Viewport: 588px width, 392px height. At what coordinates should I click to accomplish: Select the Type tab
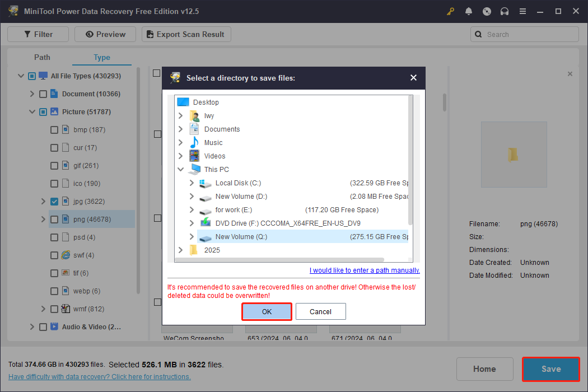pos(102,57)
